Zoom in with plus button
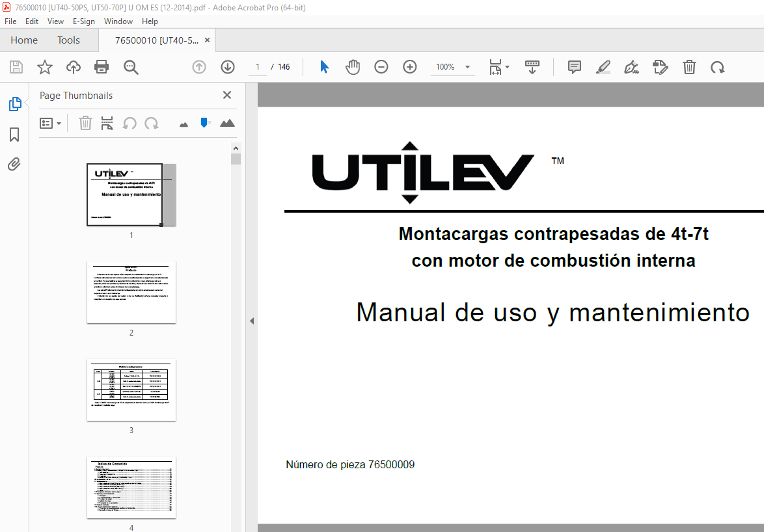Viewport: 764px width, 532px height. (x=410, y=67)
